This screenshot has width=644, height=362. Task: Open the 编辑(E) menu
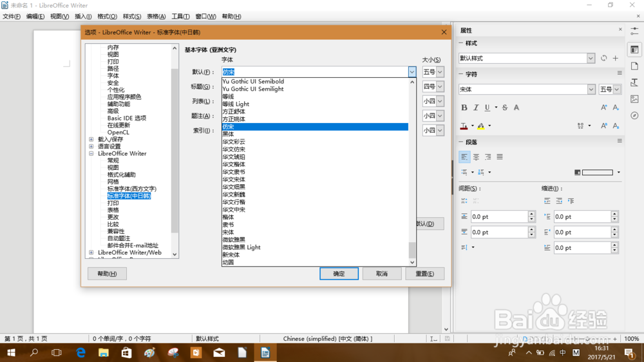click(35, 17)
